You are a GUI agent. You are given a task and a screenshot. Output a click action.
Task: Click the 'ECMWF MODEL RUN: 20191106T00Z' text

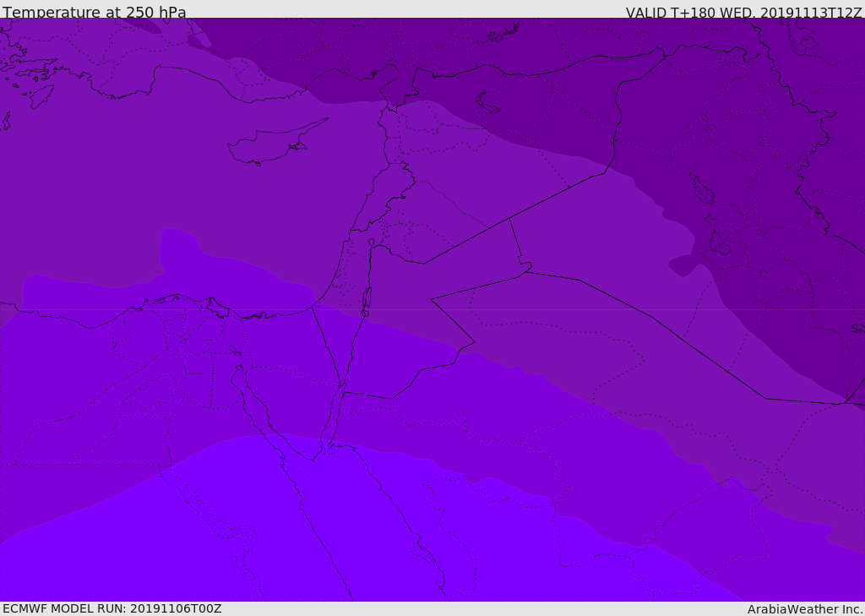(112, 608)
